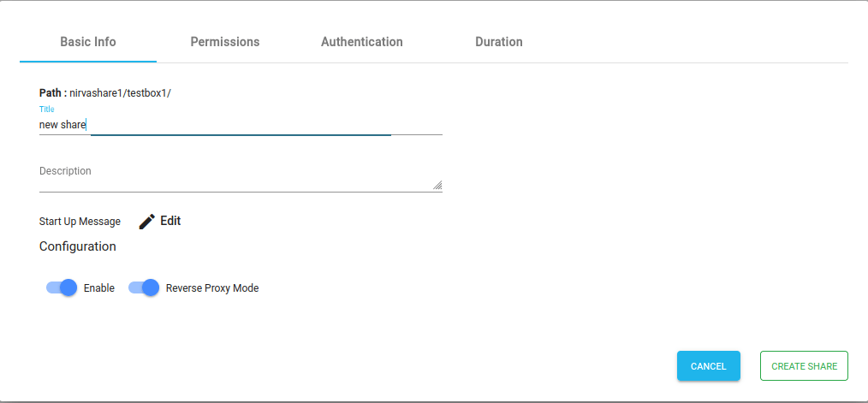
Task: Click the bold 'Path :' label
Action: (53, 93)
